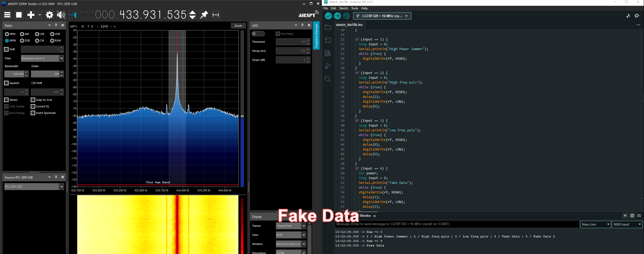Open the Serial Plotter icon
The height and width of the screenshot is (254, 644).
pos(628,16)
